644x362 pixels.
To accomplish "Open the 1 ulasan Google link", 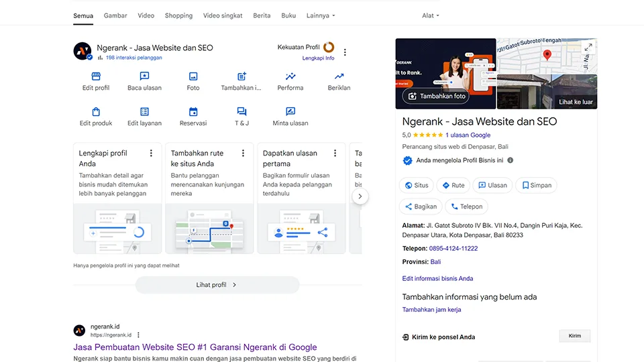I will pyautogui.click(x=468, y=135).
